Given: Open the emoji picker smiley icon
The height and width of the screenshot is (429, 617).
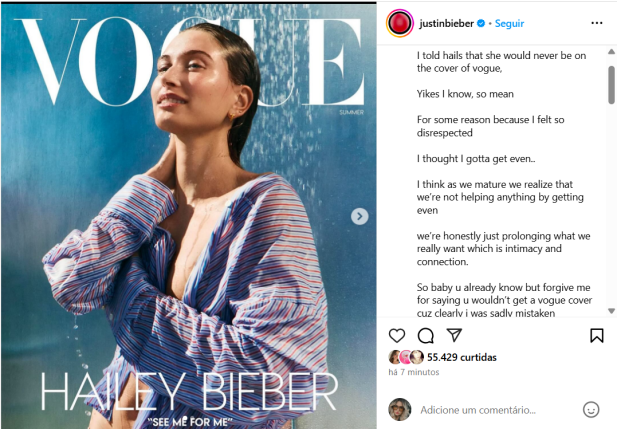Looking at the screenshot, I should coord(591,410).
